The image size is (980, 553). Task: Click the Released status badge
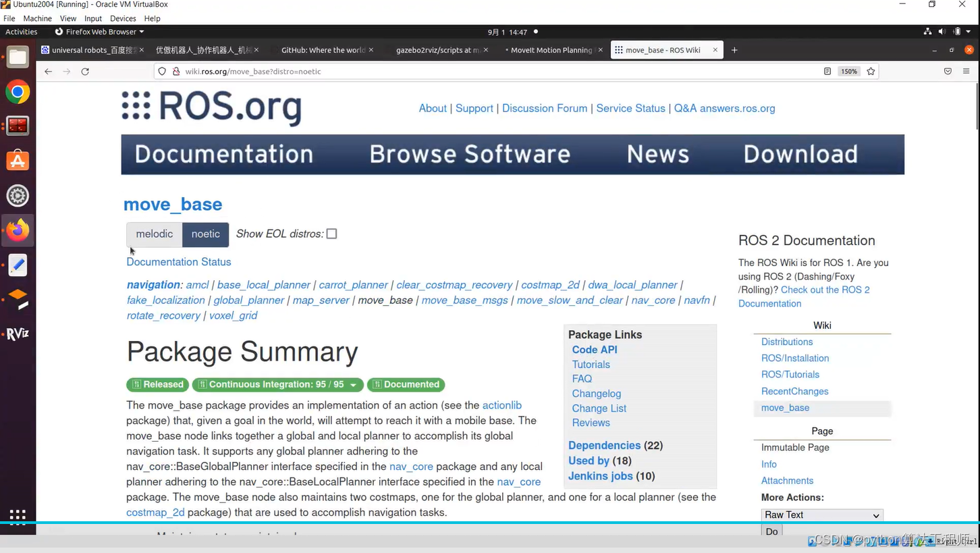(158, 385)
